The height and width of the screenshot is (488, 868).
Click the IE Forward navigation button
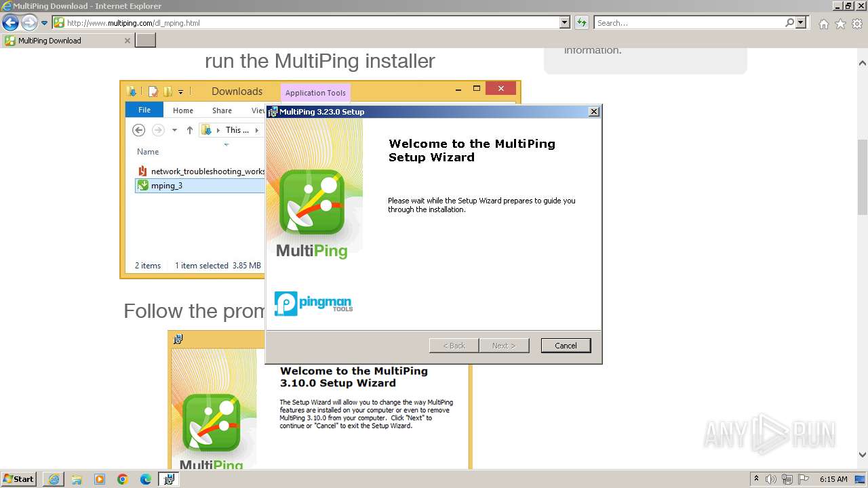tap(29, 22)
